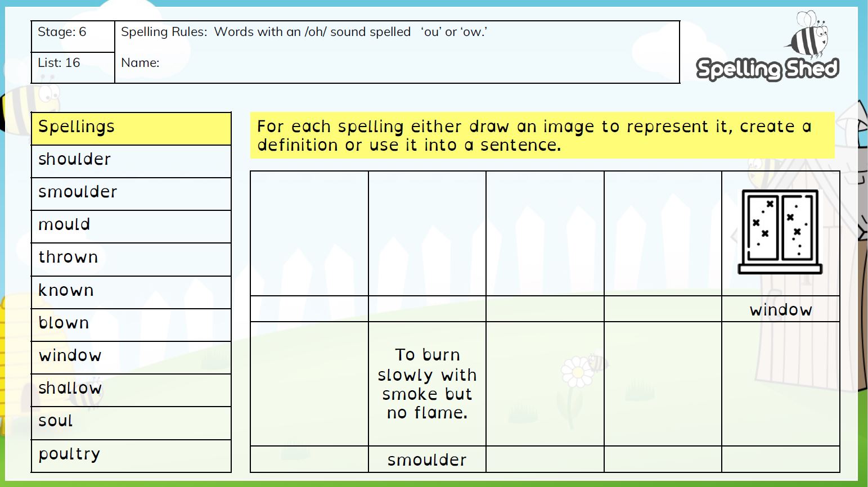
Task: Select the word soul
Action: coord(56,421)
